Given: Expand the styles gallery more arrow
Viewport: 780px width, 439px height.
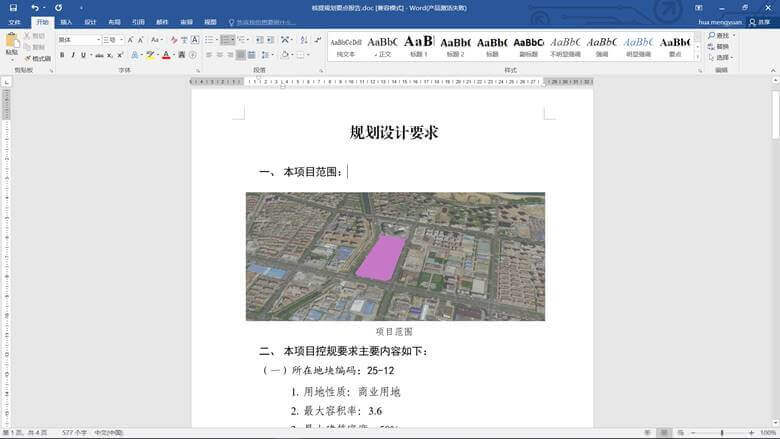Looking at the screenshot, I should tap(697, 58).
